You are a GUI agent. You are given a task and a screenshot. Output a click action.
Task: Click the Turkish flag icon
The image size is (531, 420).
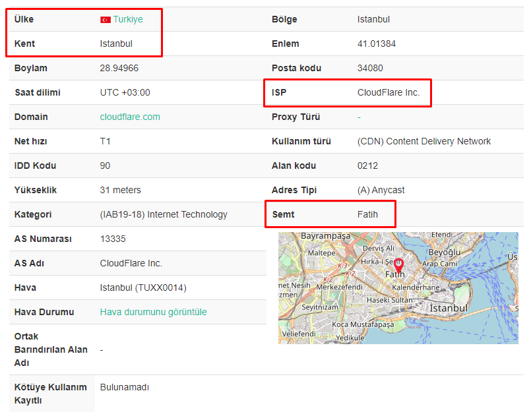(106, 20)
